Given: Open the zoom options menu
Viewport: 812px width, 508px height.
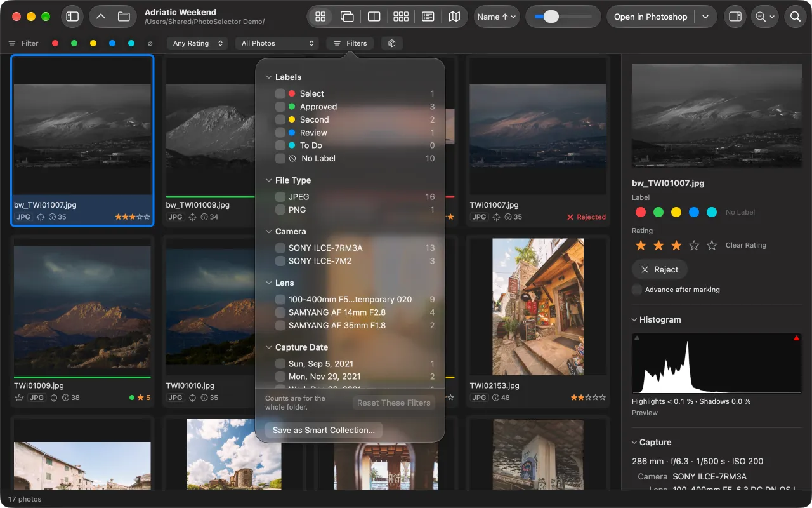Looking at the screenshot, I should (x=764, y=17).
